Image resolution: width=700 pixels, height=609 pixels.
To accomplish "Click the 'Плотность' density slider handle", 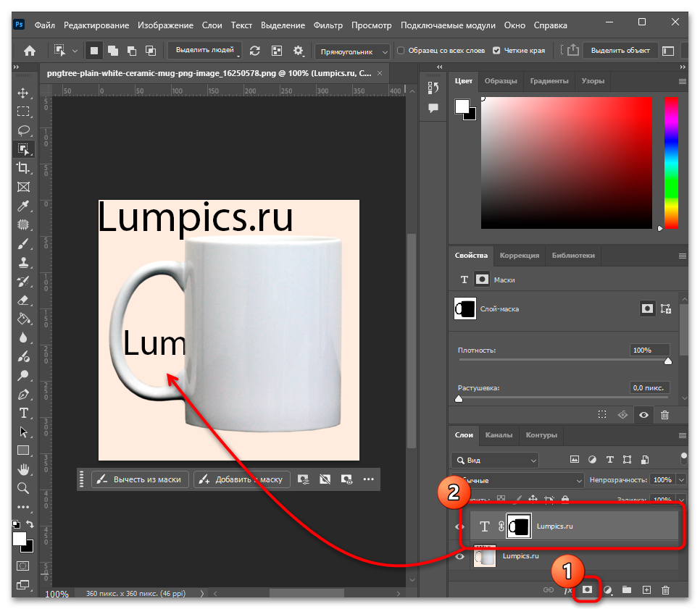I will pos(668,361).
